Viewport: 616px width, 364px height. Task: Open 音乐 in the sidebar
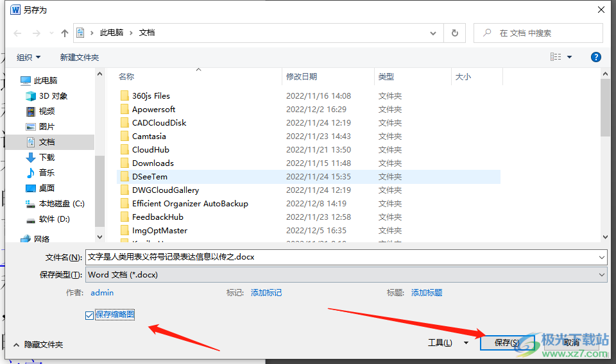coord(40,172)
